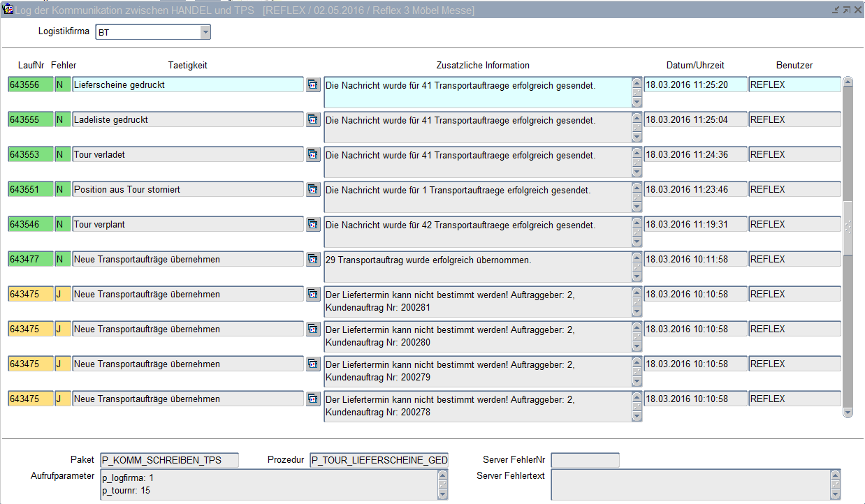865x504 pixels.
Task: Click the main log list scrollbar thumb
Action: [x=848, y=228]
